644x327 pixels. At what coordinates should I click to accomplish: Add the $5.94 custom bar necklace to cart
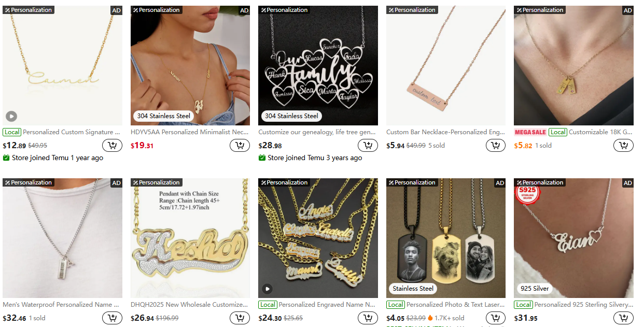pyautogui.click(x=496, y=146)
